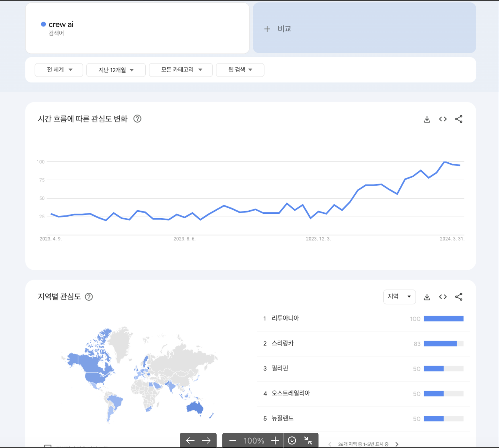The height and width of the screenshot is (448, 499).
Task: Open embed code for regional interest section
Action: [x=443, y=297]
